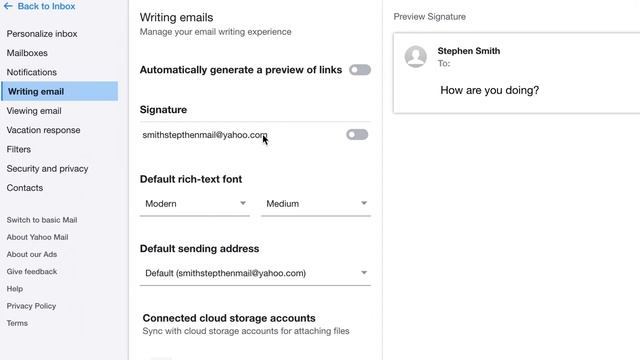
Task: Select the Filters section
Action: [18, 149]
